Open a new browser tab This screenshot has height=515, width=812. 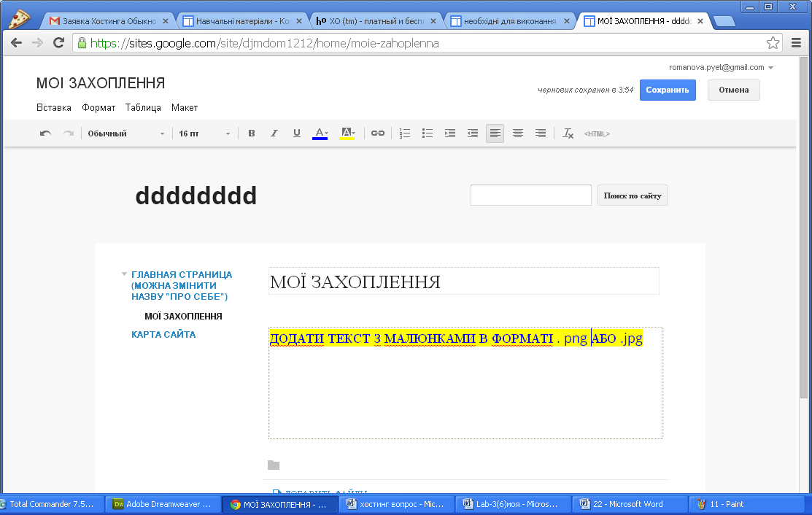tap(724, 21)
